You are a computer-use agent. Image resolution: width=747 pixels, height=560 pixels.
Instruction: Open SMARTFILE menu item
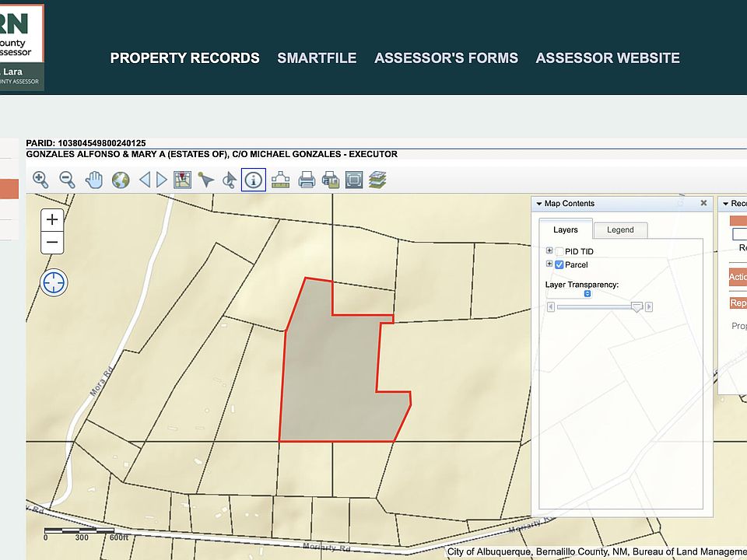point(317,58)
